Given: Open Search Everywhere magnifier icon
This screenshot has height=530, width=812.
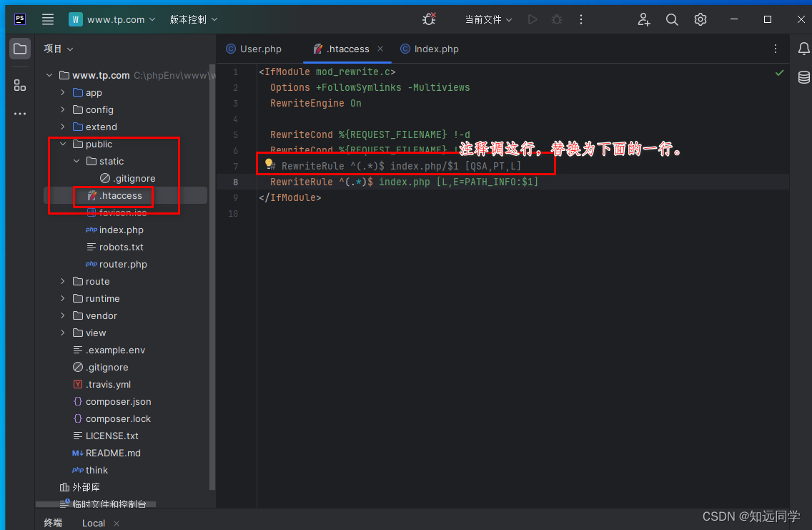Looking at the screenshot, I should pyautogui.click(x=672, y=20).
